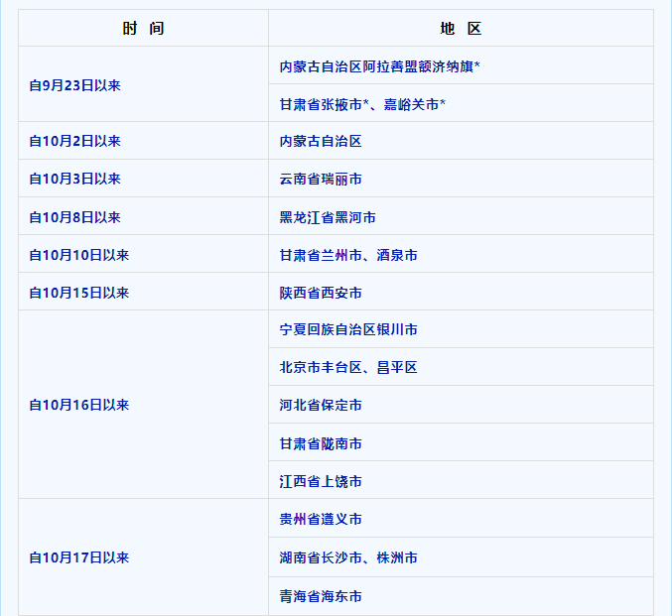Click the 河北省保定市 entry
Image resolution: width=672 pixels, height=616 pixels.
(x=321, y=405)
